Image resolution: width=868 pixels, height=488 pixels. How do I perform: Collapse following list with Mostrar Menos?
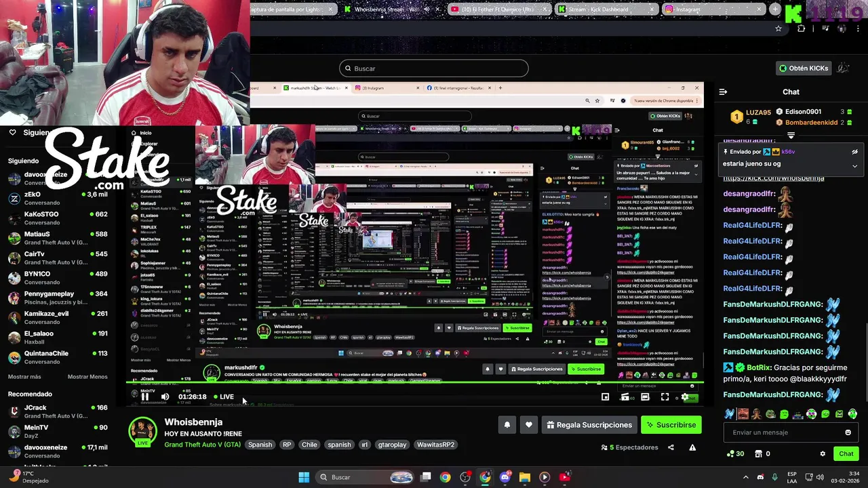point(87,377)
